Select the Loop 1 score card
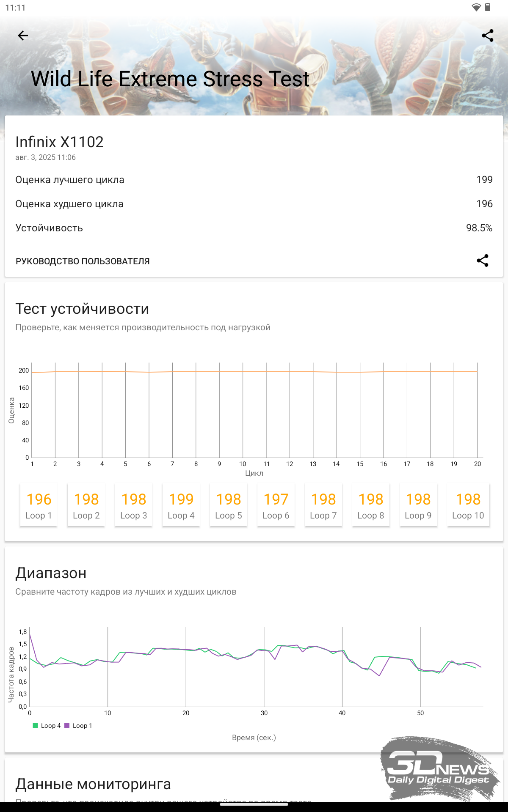Image resolution: width=508 pixels, height=812 pixels. coord(39,505)
